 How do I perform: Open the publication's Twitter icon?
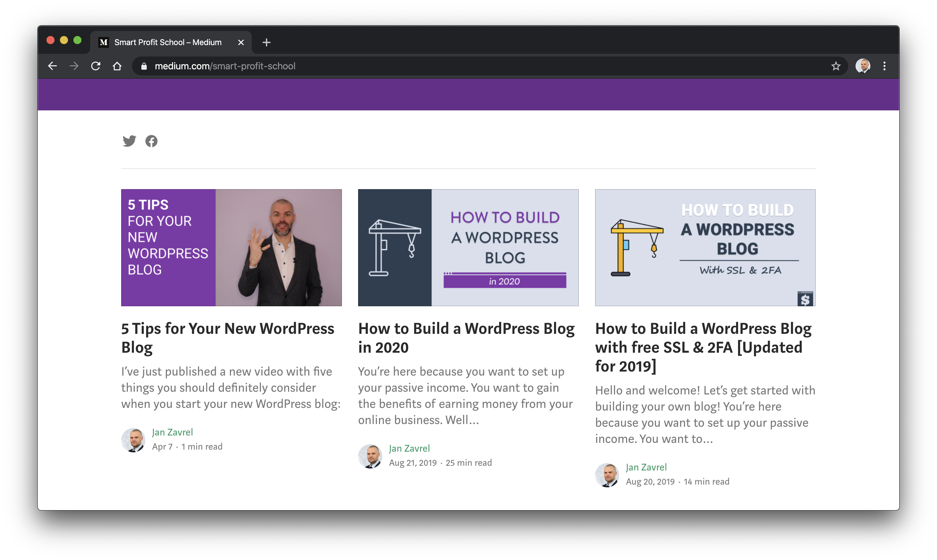(x=129, y=141)
